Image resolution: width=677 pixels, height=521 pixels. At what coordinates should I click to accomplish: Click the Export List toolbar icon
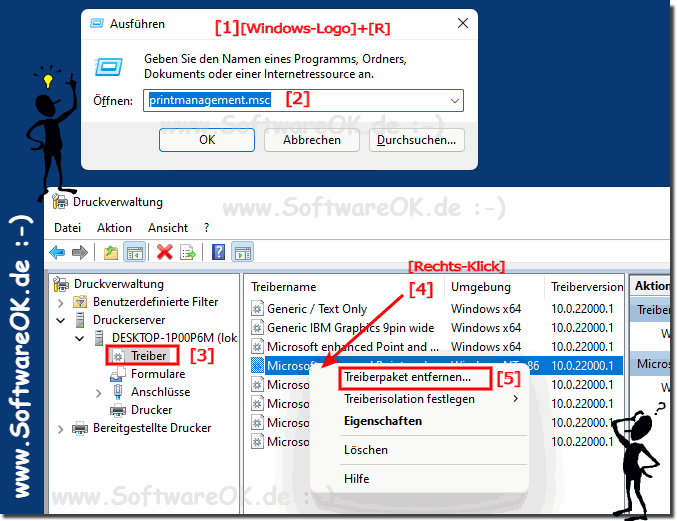coord(188,252)
